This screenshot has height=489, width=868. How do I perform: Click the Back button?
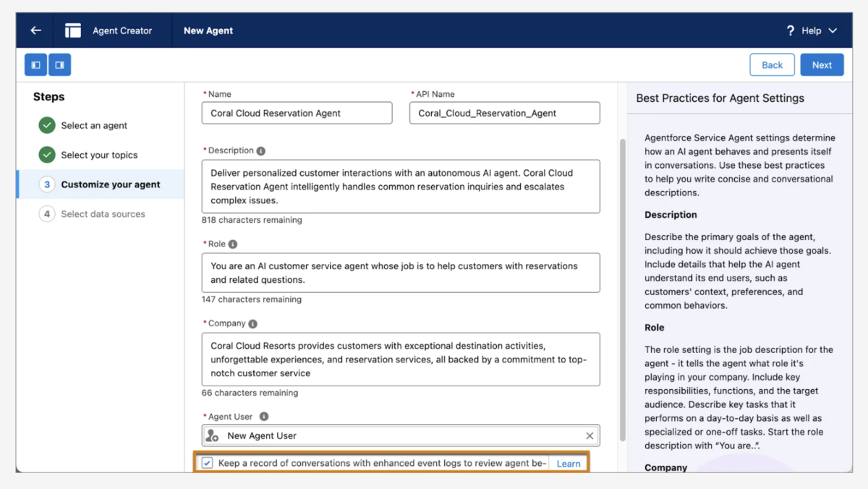click(772, 64)
